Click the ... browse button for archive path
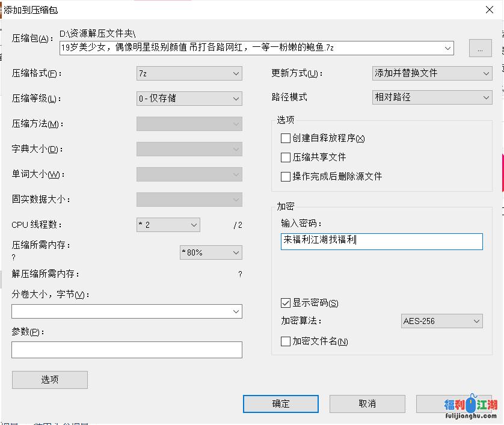504x425 pixels. tap(480, 48)
